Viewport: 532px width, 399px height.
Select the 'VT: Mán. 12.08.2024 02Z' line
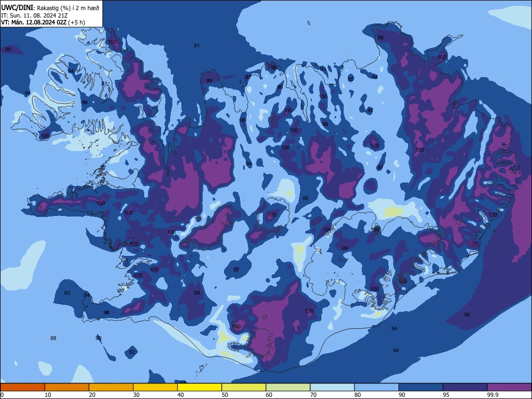(34, 22)
